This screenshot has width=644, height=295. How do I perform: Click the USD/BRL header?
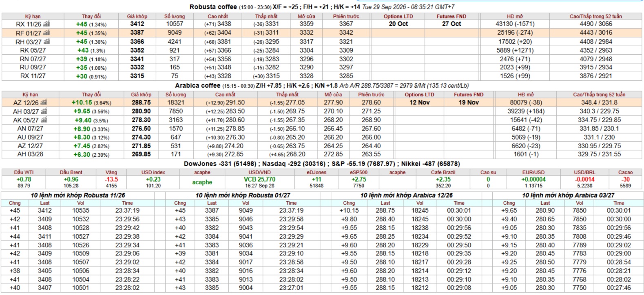click(x=584, y=173)
